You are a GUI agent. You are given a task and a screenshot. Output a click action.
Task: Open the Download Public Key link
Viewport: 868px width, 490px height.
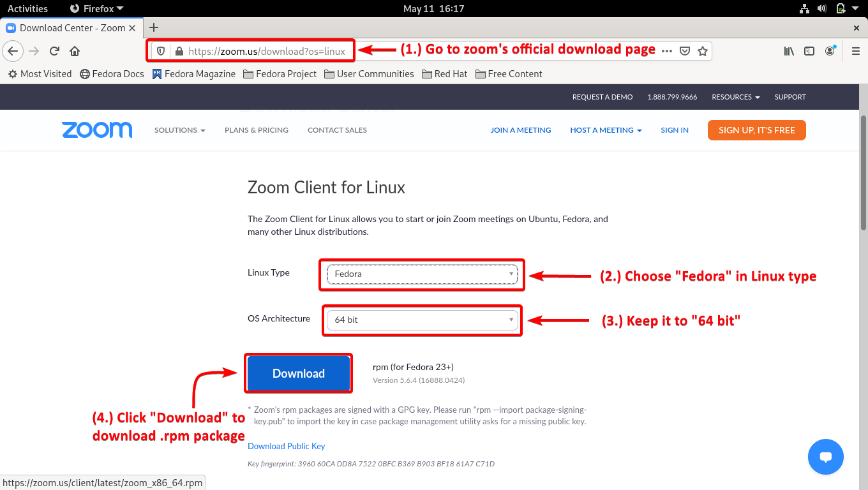point(286,446)
